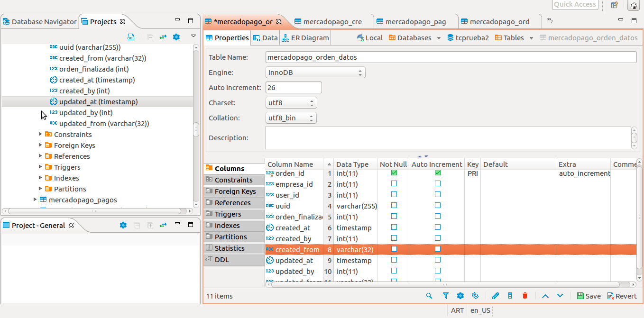Create a new column with the bottom toolbar icon

pos(510,296)
